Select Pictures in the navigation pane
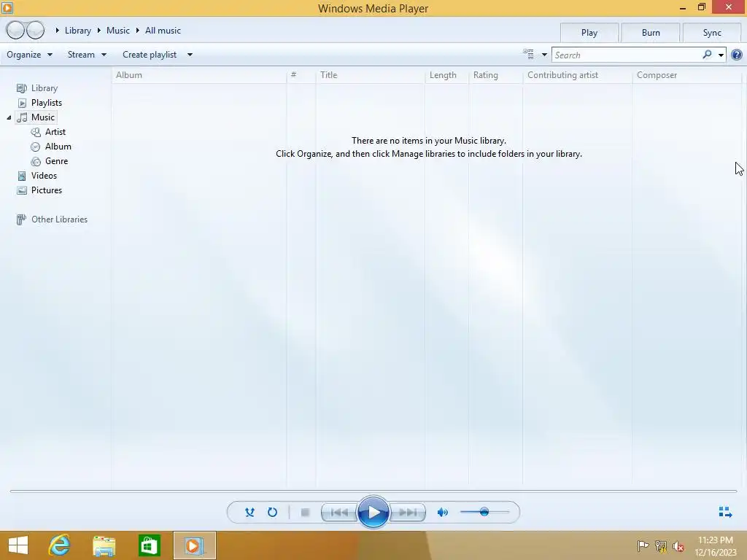747x560 pixels. tap(46, 190)
